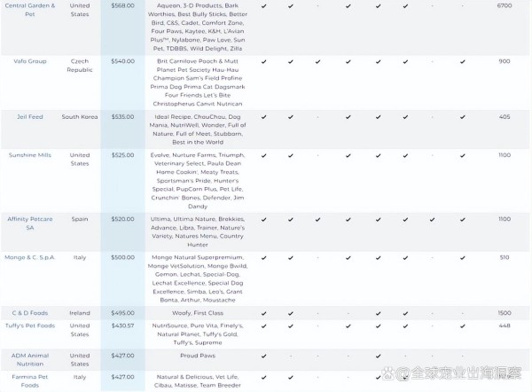Click the first checkmark in C & D Foods row

click(263, 313)
